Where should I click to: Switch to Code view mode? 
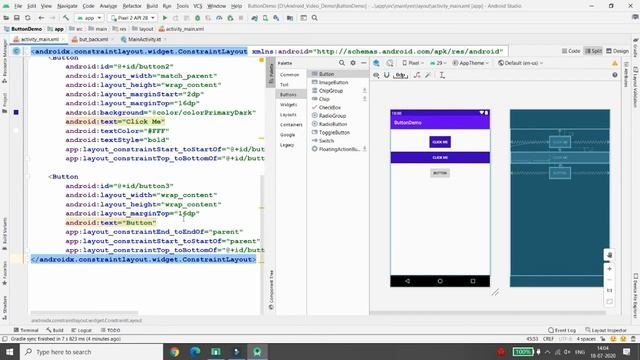(571, 51)
